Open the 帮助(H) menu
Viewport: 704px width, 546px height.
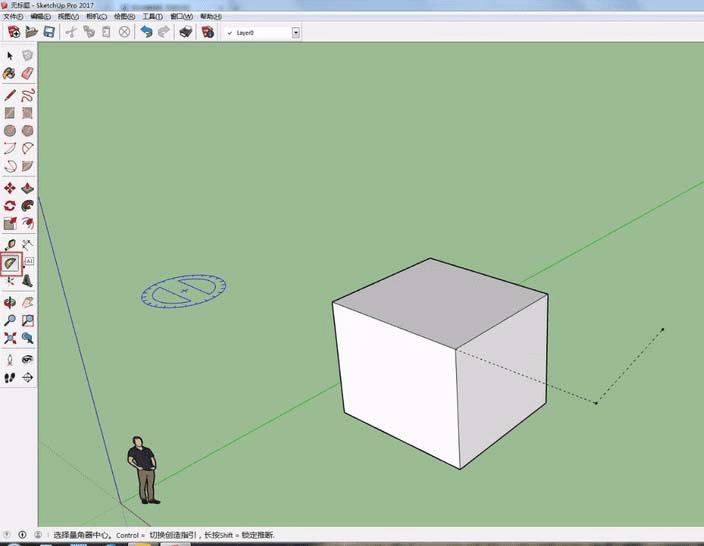[x=208, y=17]
